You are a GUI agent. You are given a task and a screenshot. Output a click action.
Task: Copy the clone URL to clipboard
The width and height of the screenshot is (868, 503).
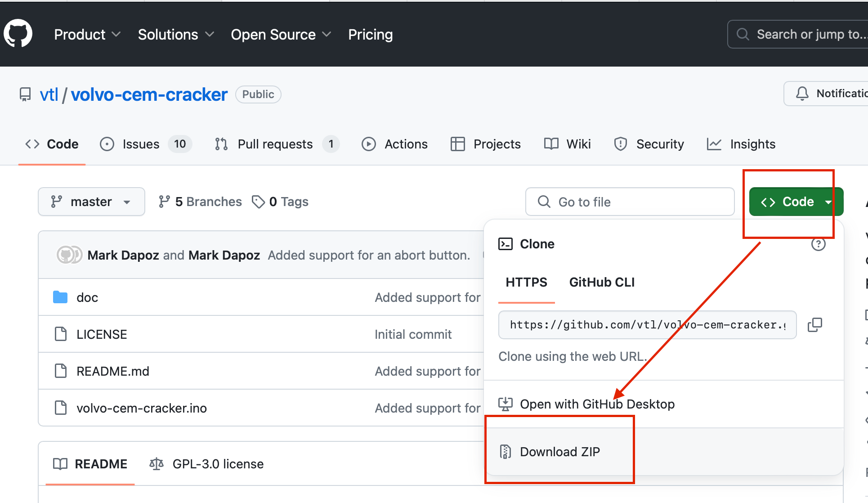click(815, 325)
